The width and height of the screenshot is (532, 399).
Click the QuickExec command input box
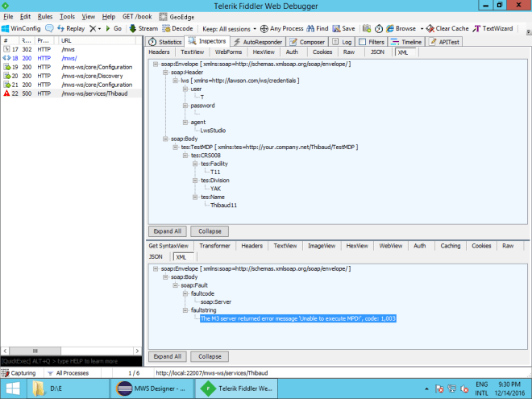point(71,360)
